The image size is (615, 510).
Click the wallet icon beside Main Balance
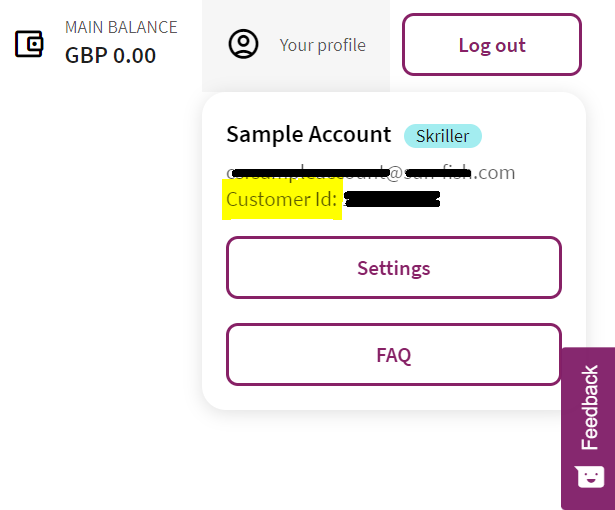click(x=29, y=44)
